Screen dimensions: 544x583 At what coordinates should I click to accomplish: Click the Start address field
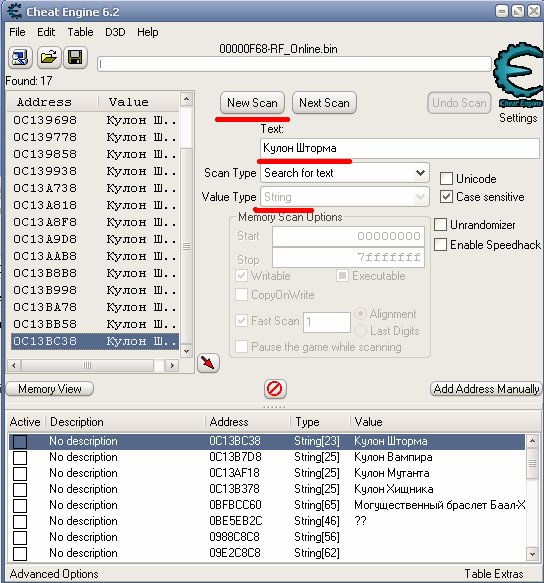point(348,236)
